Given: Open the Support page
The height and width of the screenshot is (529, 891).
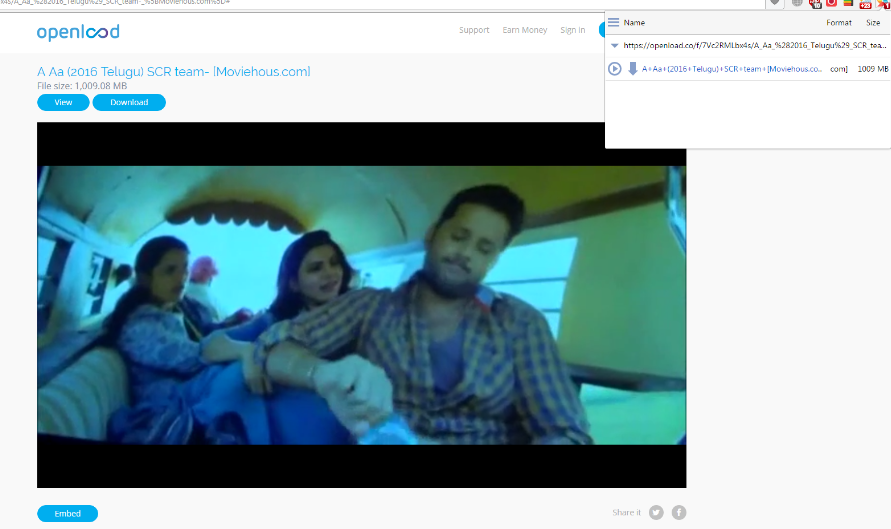Looking at the screenshot, I should (474, 30).
